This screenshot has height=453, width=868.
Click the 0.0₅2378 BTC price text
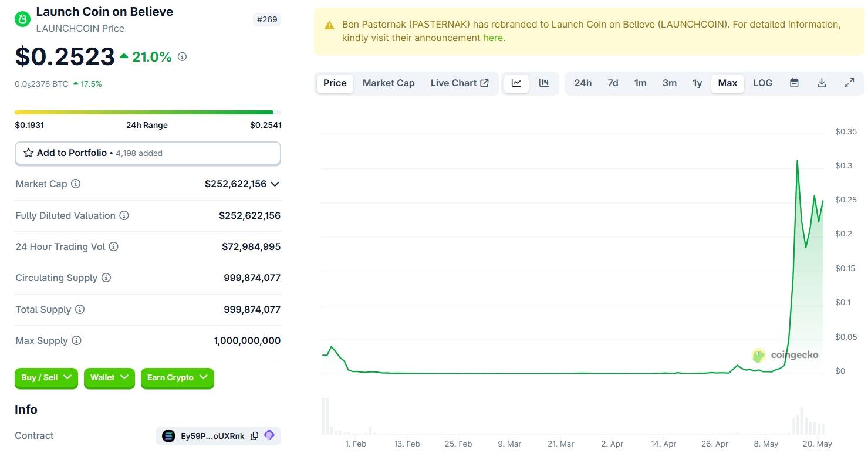42,84
